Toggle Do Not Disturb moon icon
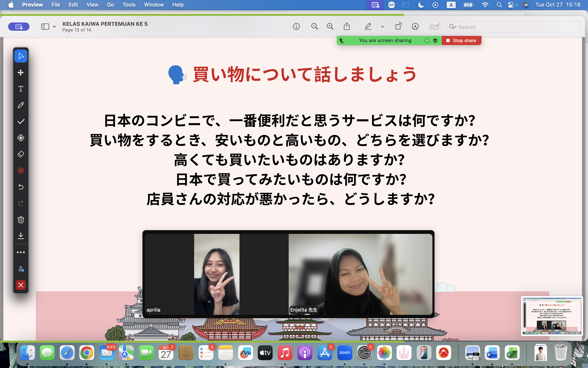Image resolution: width=588 pixels, height=368 pixels. (421, 5)
